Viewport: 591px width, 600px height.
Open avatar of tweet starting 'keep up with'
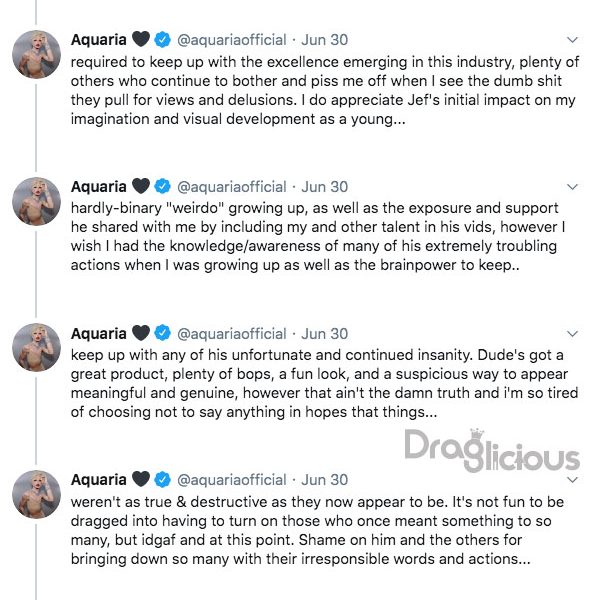point(36,347)
